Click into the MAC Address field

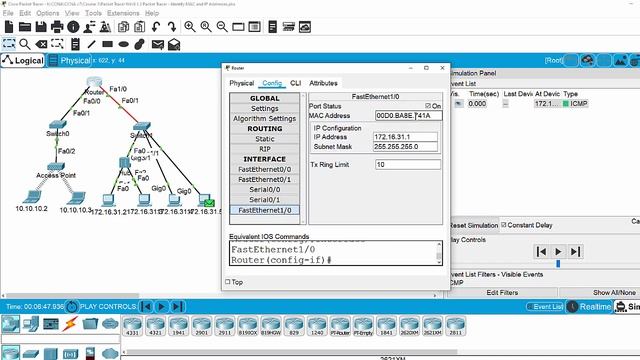408,116
